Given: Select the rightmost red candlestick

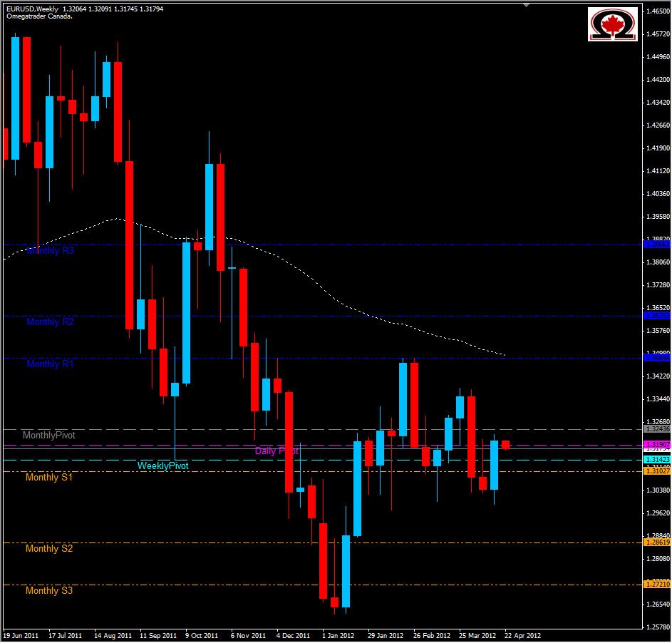Looking at the screenshot, I should [506, 445].
